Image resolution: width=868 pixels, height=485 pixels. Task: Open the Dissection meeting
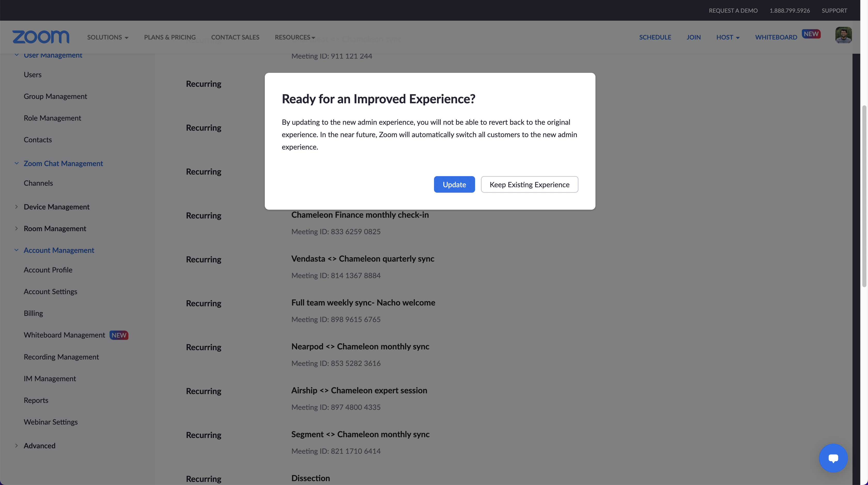310,478
